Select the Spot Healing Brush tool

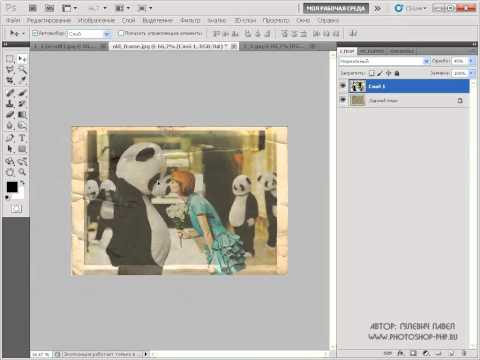[10, 93]
